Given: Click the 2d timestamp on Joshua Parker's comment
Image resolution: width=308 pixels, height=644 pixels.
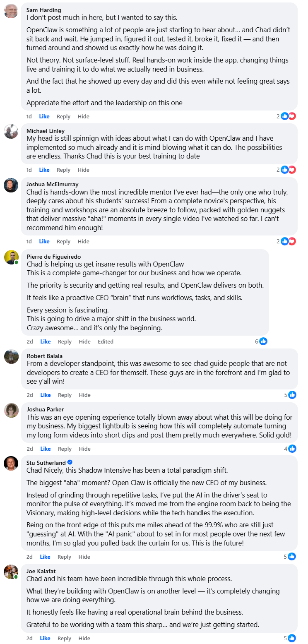Looking at the screenshot, I should (30, 449).
